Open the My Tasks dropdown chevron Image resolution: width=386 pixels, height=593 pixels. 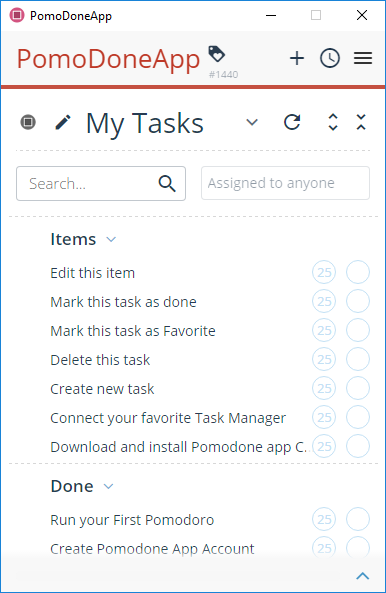252,122
